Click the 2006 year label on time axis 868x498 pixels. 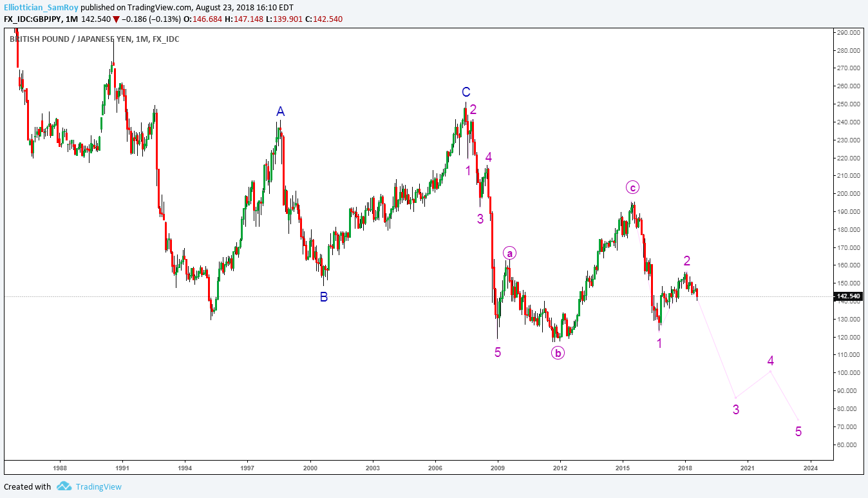[435, 468]
